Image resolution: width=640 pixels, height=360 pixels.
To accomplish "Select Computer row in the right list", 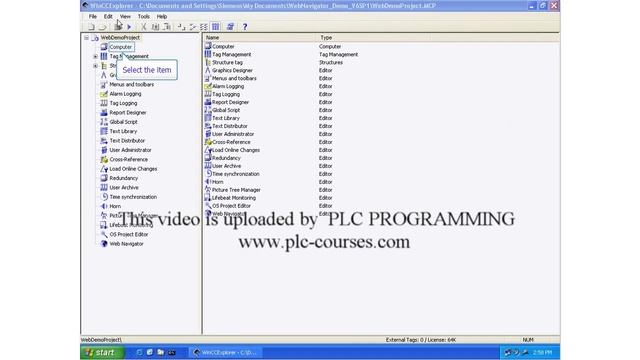I will [223, 47].
